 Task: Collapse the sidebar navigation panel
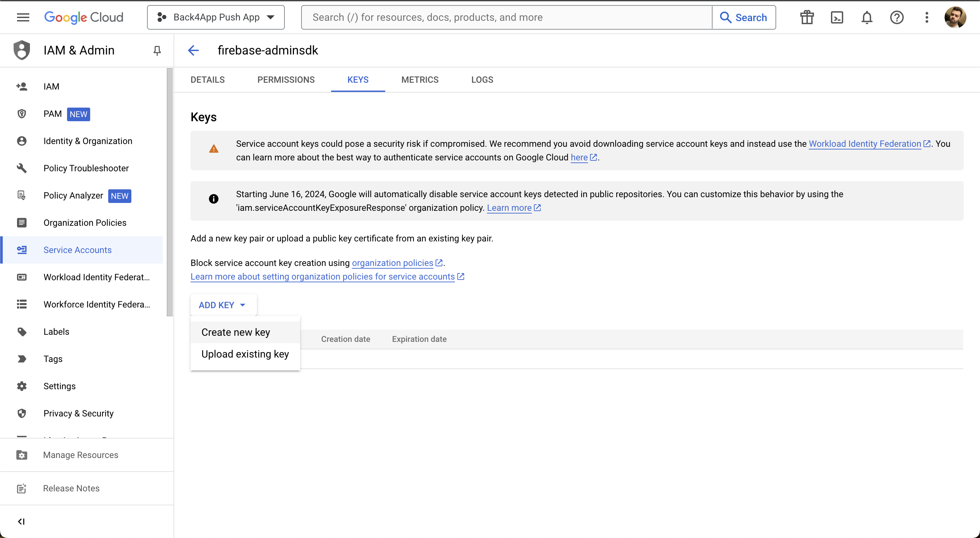21,521
